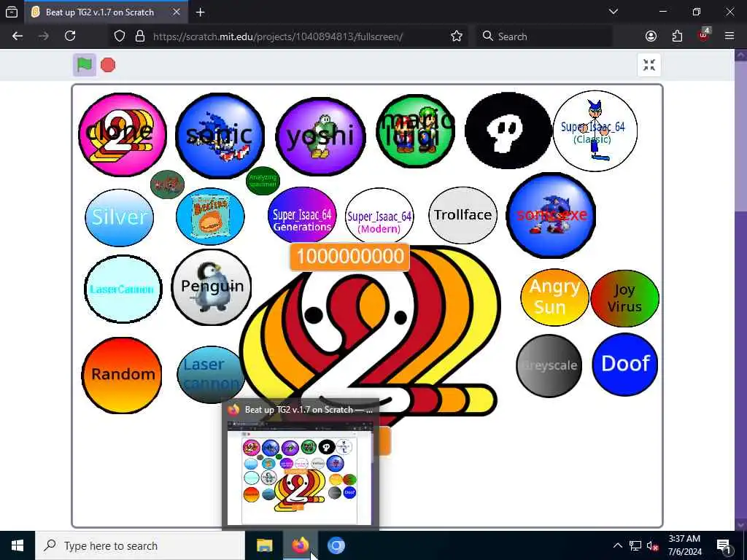Screen dimensions: 747x560
Task: Click the 1000000000 health counter
Action: (349, 257)
